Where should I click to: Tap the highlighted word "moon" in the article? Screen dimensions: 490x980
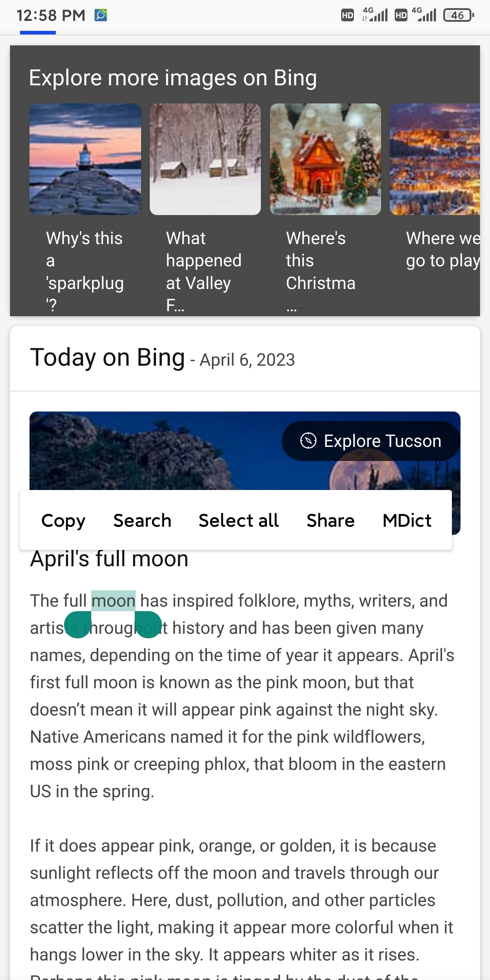pyautogui.click(x=113, y=601)
